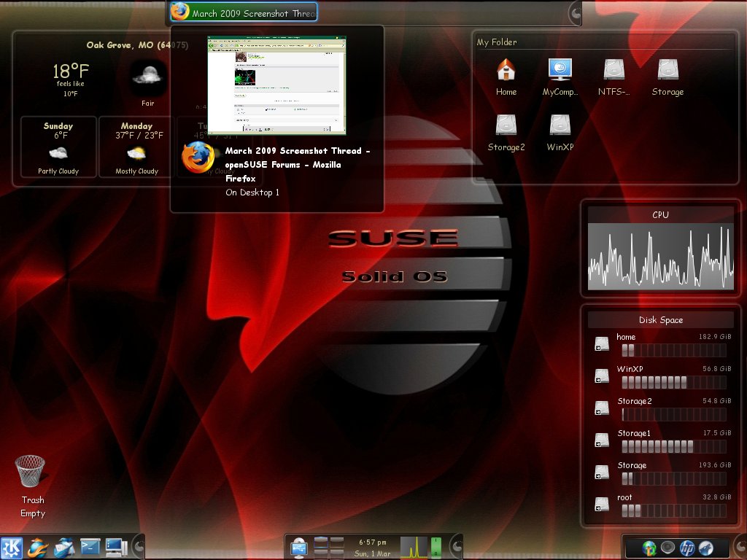Click the 6:57 pm clock

pos(373,542)
